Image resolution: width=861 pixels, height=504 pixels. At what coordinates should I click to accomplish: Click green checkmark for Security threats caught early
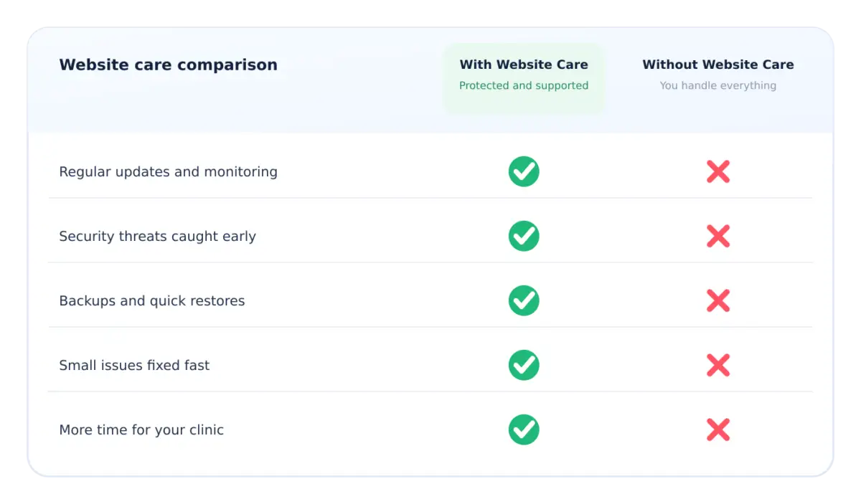pos(524,236)
